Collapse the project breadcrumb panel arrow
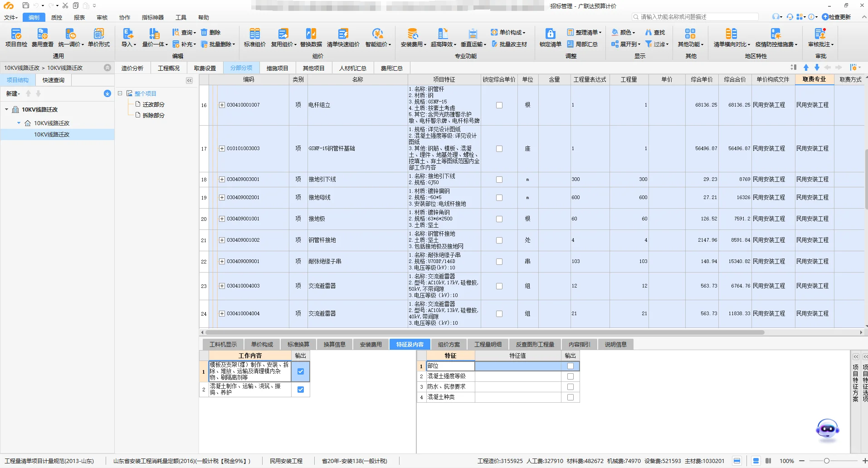Viewport: 868px width, 468px height. click(x=107, y=68)
